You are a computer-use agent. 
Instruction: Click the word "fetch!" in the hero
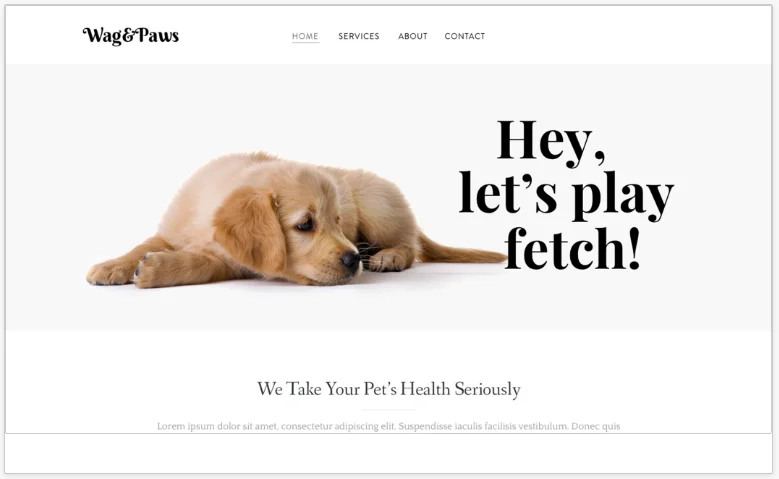(572, 247)
